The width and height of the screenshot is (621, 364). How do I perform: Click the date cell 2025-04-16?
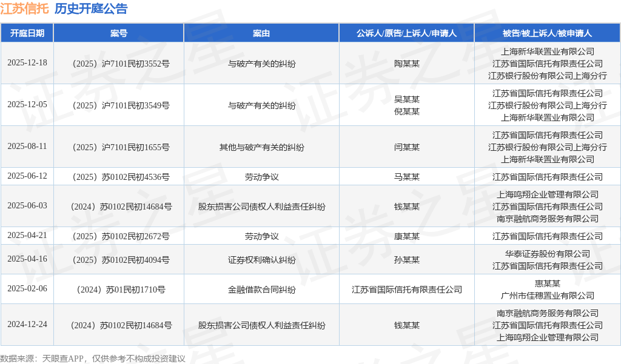coord(27,259)
